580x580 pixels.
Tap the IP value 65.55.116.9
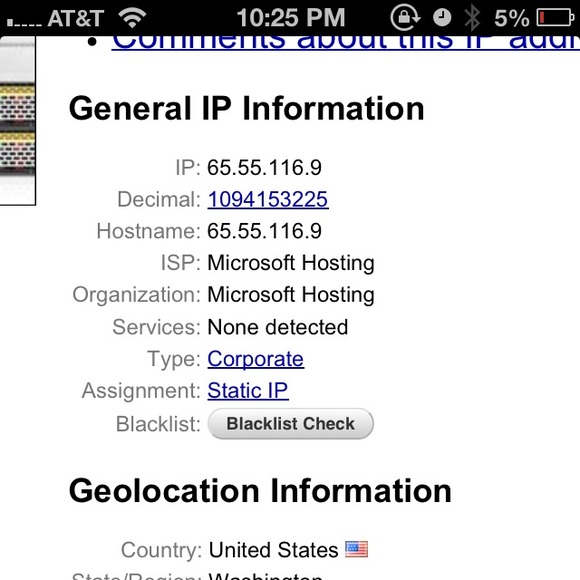264,167
